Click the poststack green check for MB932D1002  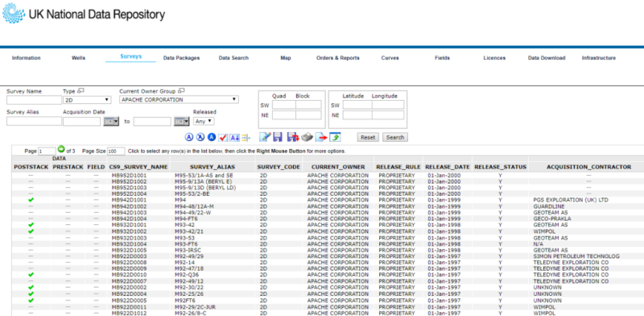[31, 231]
